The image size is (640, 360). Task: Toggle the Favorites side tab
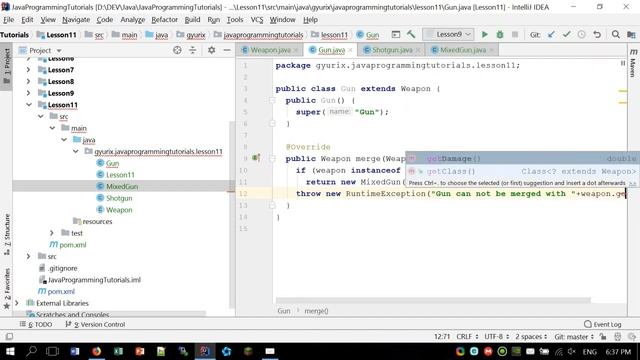point(7,288)
